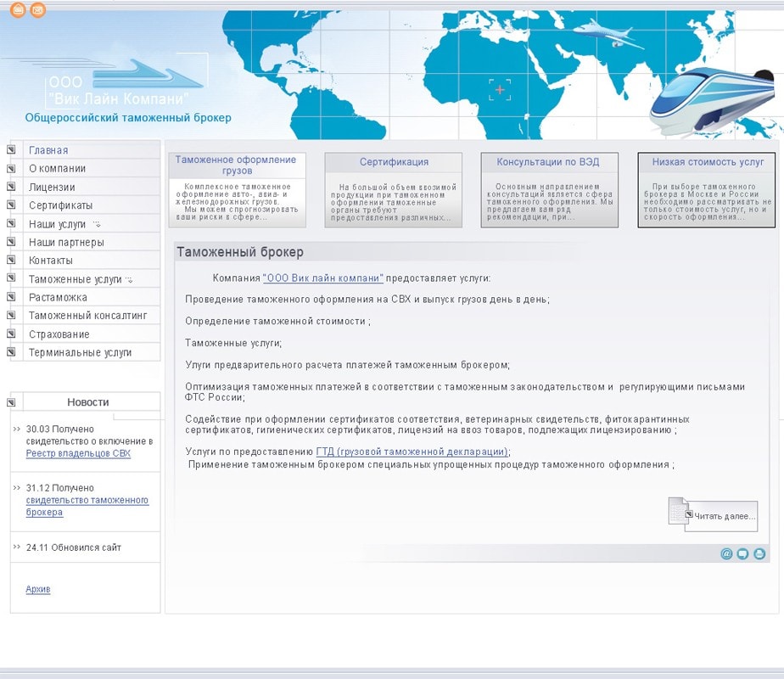This screenshot has height=679, width=784.
Task: Click the ГТД (грузовой таможенной декларации) link
Action: coord(412,452)
